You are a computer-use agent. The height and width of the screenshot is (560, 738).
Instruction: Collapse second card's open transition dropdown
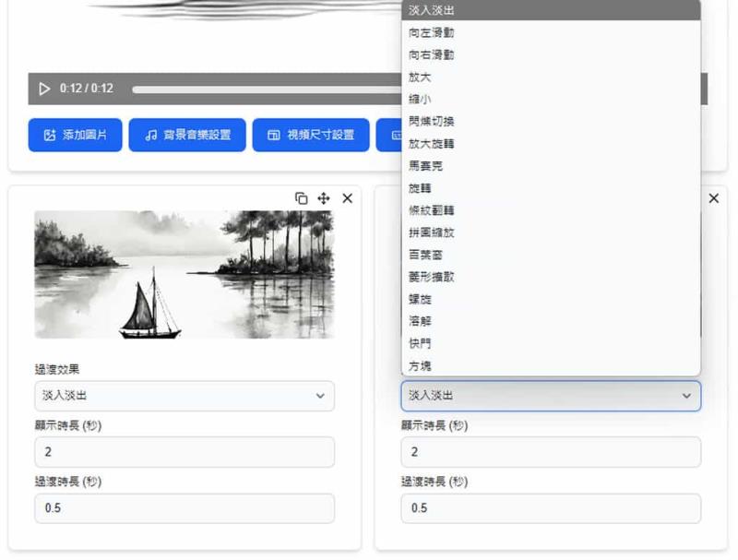coord(551,396)
